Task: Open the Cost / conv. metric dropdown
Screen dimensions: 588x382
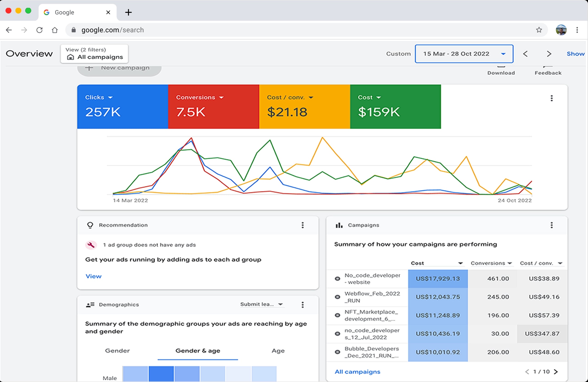Action: point(290,97)
